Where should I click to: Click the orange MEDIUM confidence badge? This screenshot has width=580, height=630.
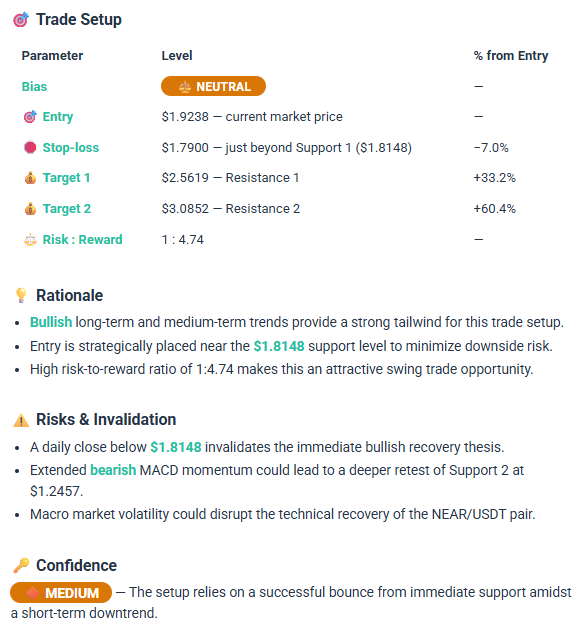point(61,593)
